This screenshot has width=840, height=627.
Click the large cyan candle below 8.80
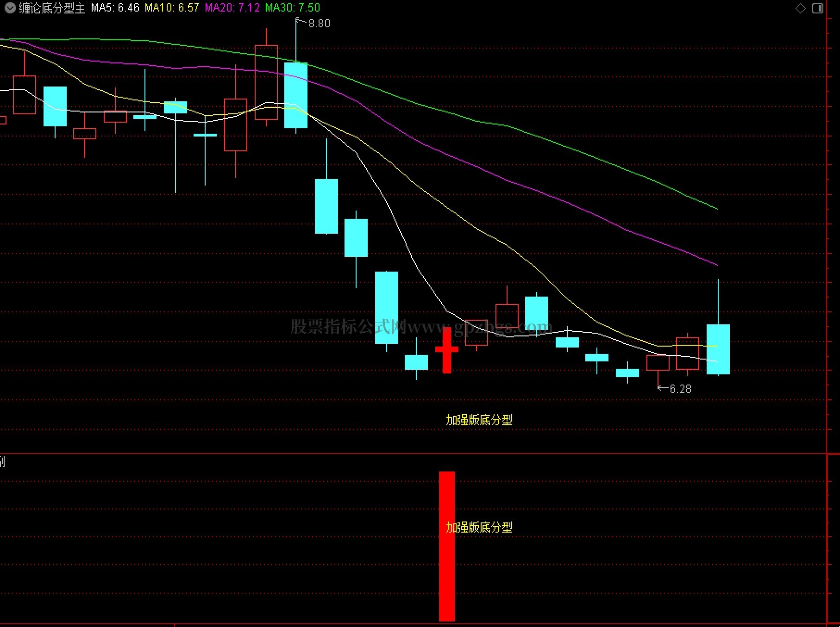[296, 95]
